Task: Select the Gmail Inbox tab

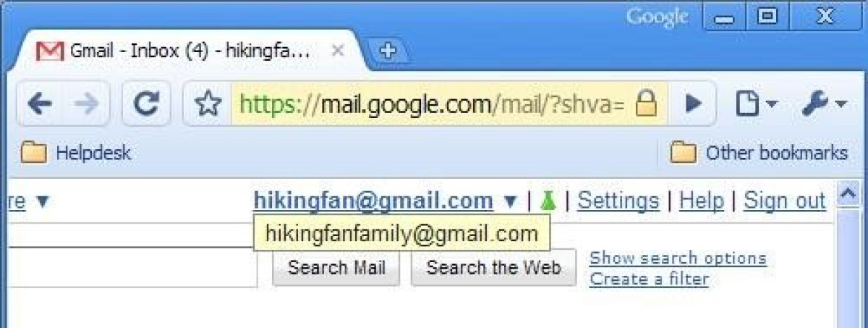Action: (x=181, y=51)
